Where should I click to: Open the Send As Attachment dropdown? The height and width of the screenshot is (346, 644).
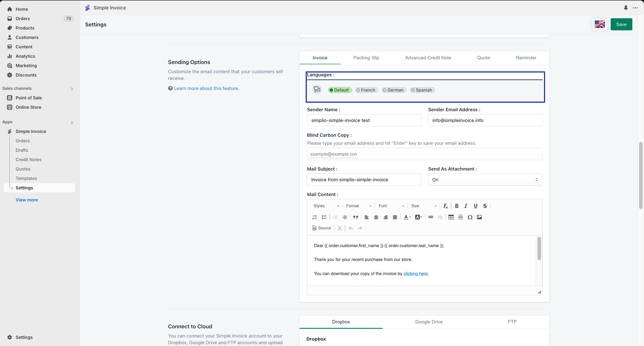[485, 179]
